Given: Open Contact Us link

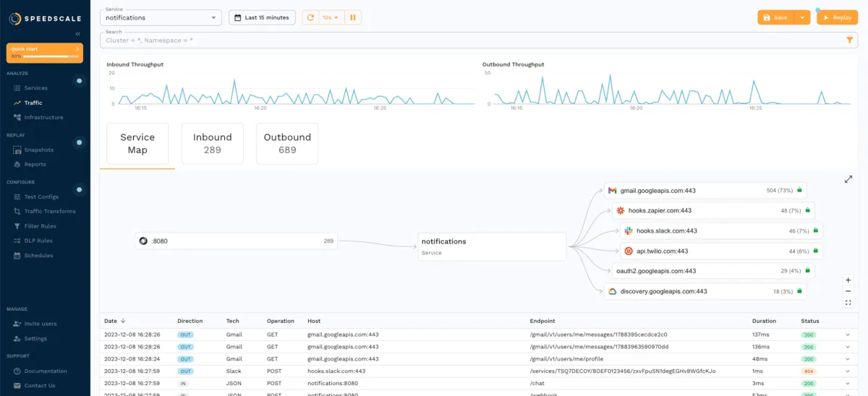Looking at the screenshot, I should click(x=40, y=385).
